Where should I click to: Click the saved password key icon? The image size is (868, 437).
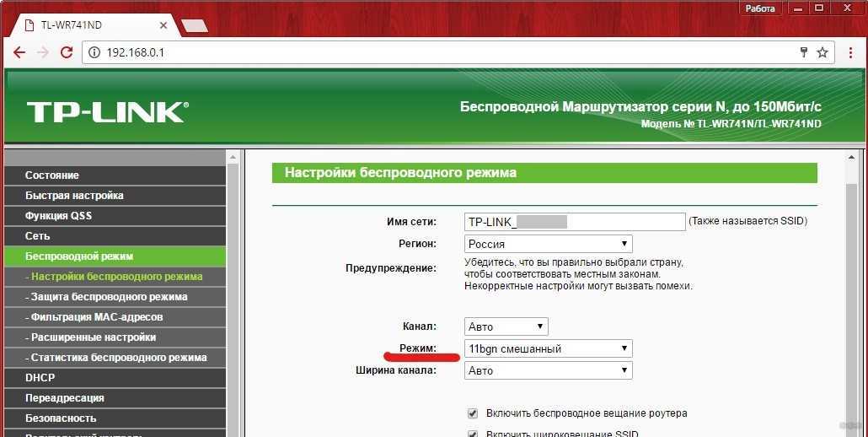804,52
